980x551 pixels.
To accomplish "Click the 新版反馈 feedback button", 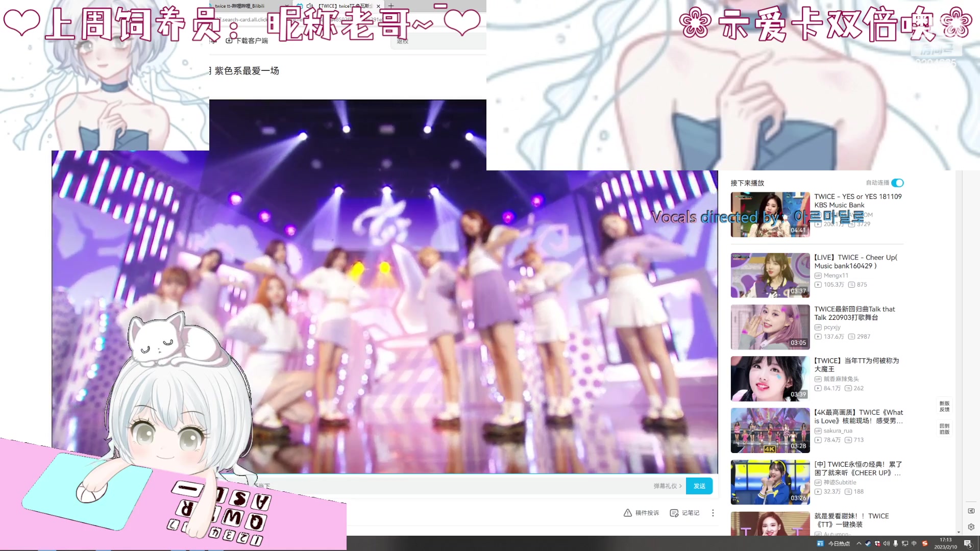I will [945, 406].
